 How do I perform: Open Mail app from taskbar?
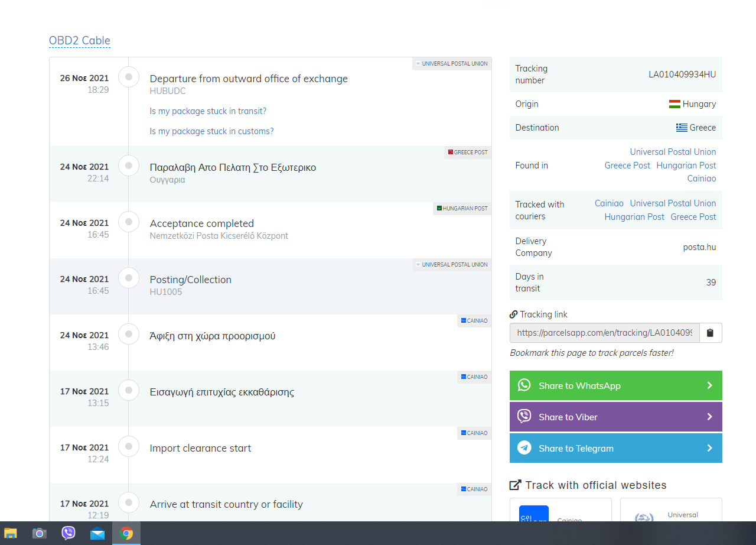[97, 533]
